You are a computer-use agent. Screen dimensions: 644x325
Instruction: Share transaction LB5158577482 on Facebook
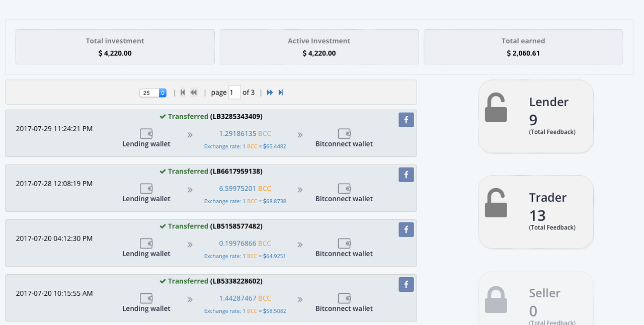[x=407, y=229]
